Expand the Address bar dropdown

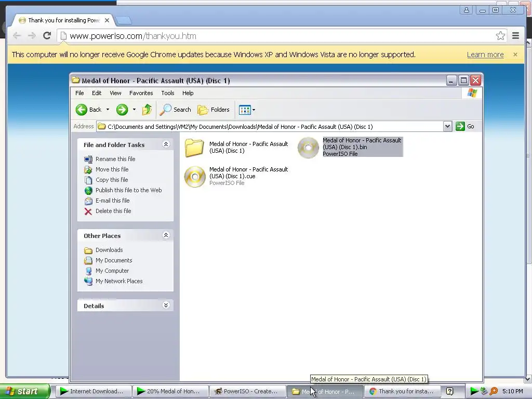[x=447, y=126]
